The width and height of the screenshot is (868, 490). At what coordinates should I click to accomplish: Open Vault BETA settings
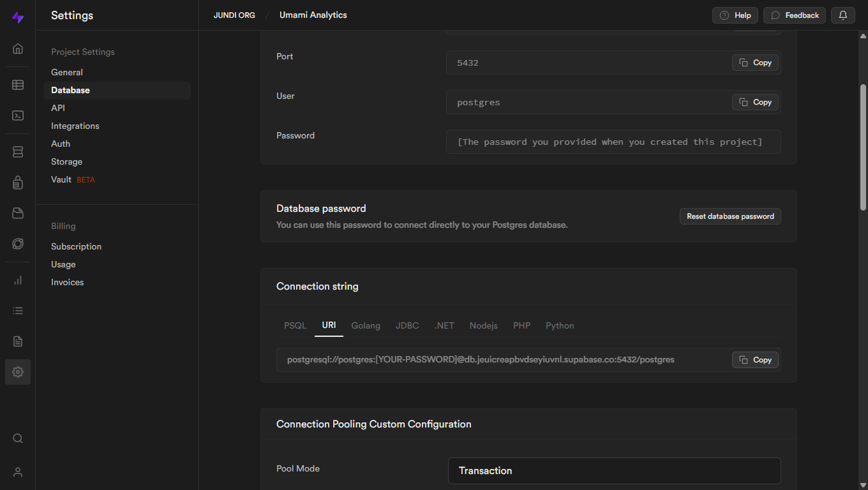point(73,179)
